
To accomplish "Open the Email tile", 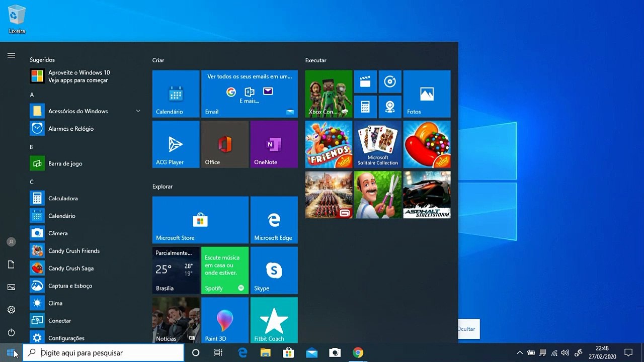I will pyautogui.click(x=249, y=94).
